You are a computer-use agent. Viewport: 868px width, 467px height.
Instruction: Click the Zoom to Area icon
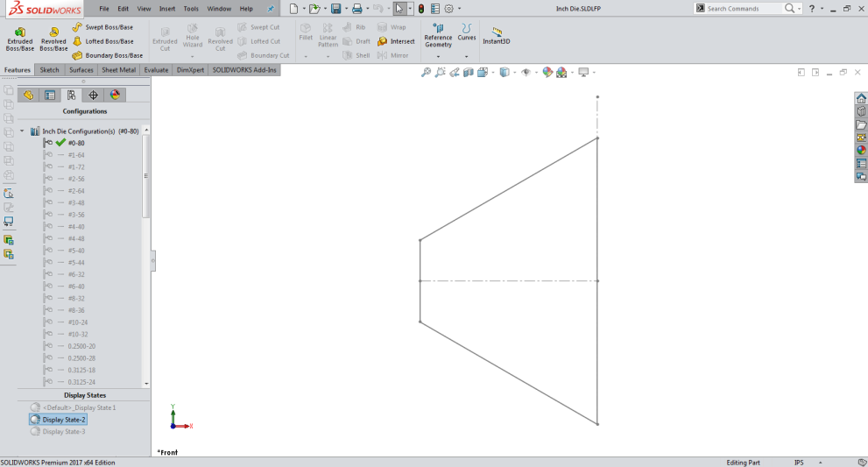(x=440, y=73)
